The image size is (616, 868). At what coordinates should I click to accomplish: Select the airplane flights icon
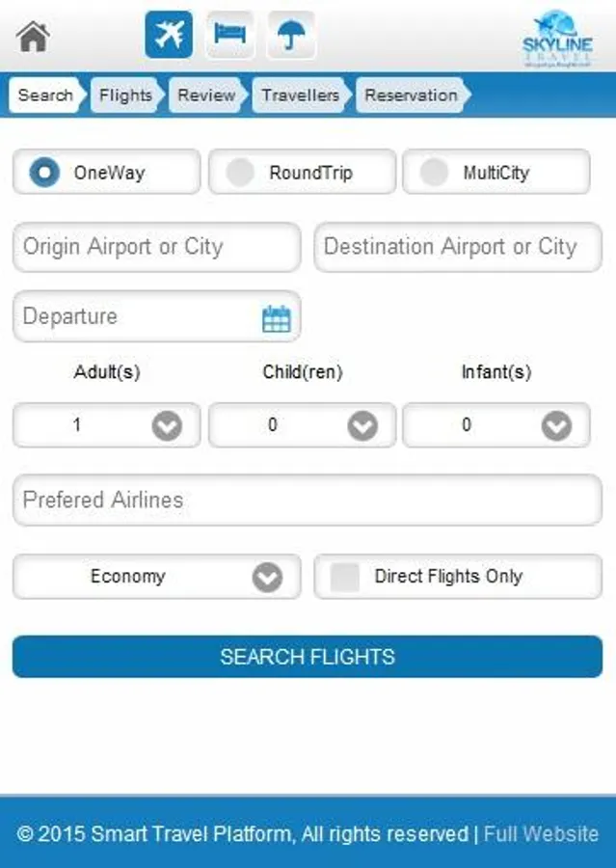169,35
